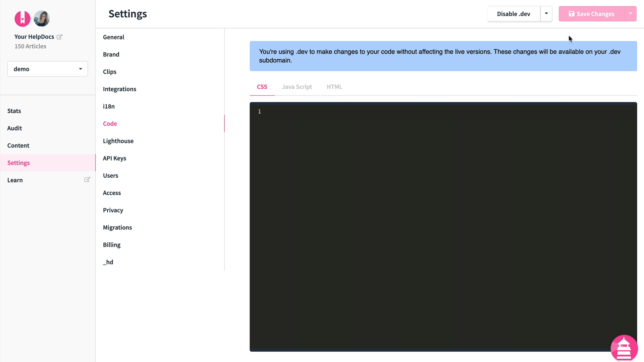Open Stats in the sidebar
This screenshot has height=362, width=644.
14,111
